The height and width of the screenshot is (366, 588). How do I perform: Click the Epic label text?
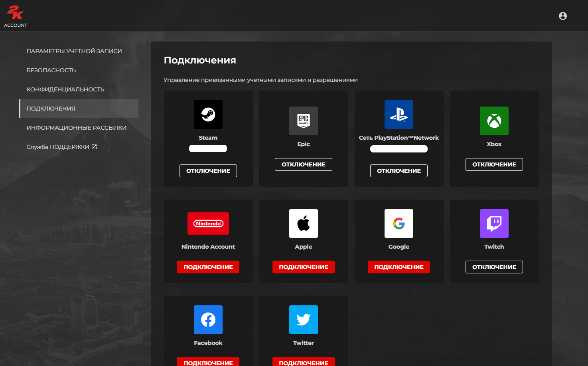(x=304, y=144)
